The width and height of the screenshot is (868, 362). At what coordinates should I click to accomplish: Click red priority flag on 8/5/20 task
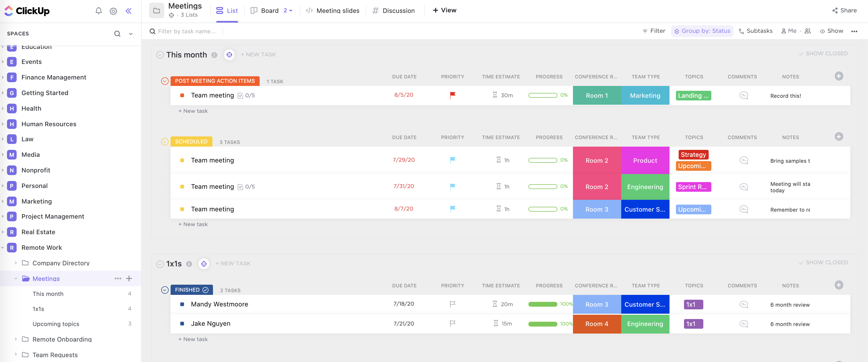coord(453,95)
